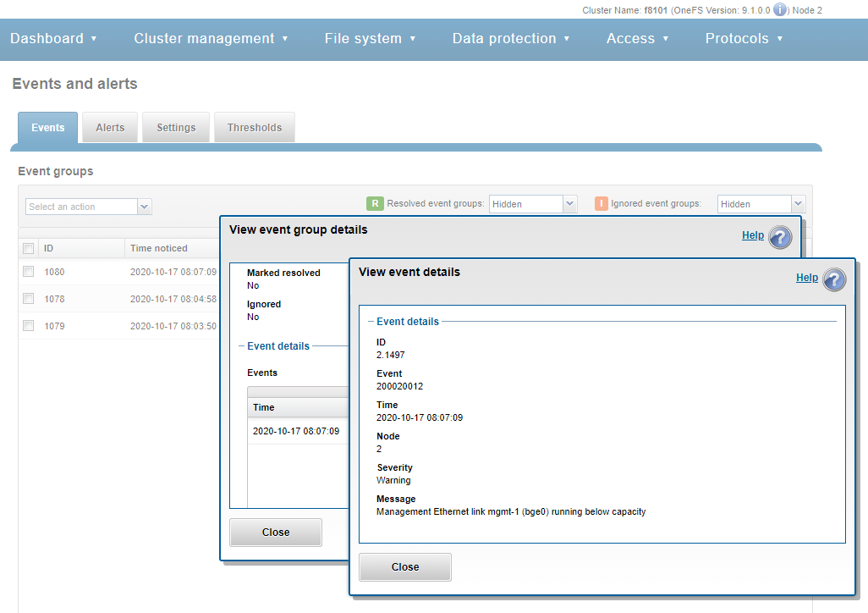Click the orange I ignored groups icon

coord(602,203)
